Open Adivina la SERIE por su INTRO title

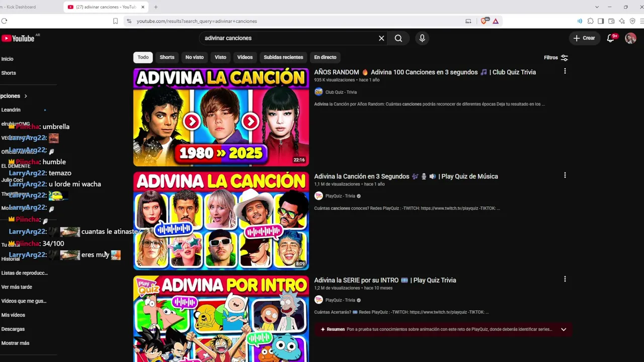(x=385, y=280)
